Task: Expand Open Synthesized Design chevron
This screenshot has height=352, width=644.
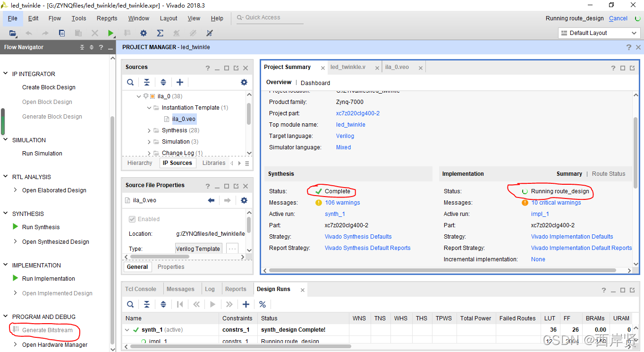Action: 16,241
